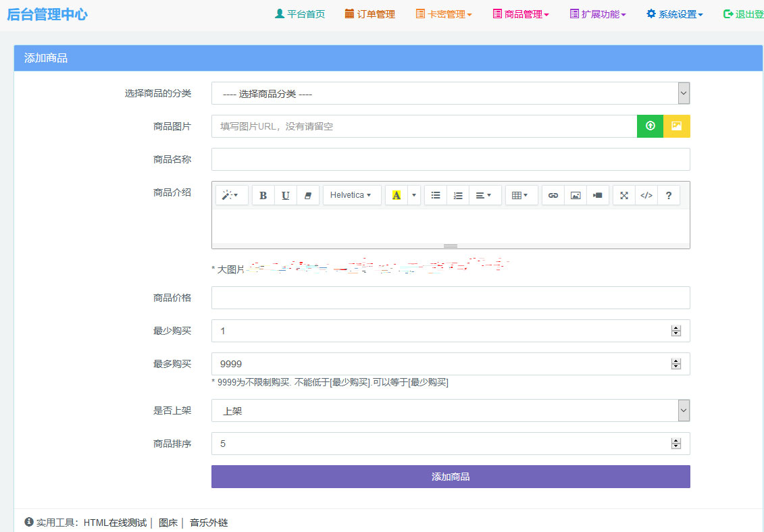
Task: Click the yellow highlight color button
Action: pyautogui.click(x=397, y=195)
